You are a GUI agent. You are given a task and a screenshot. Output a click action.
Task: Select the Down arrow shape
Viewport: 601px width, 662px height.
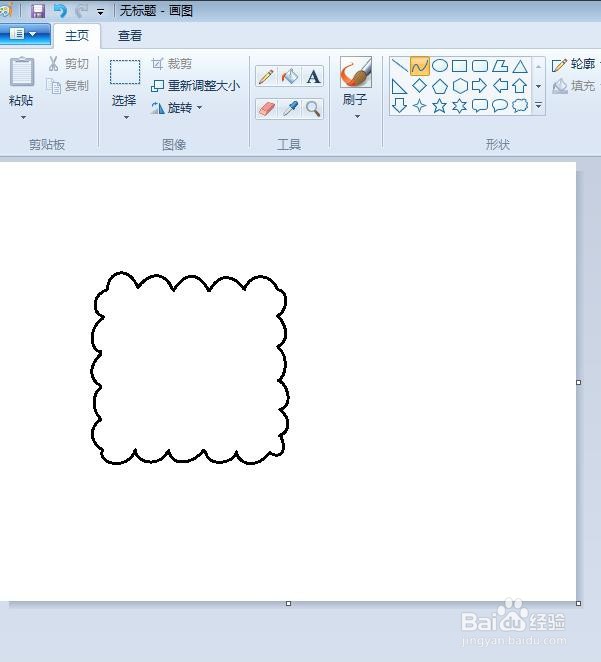coord(399,106)
